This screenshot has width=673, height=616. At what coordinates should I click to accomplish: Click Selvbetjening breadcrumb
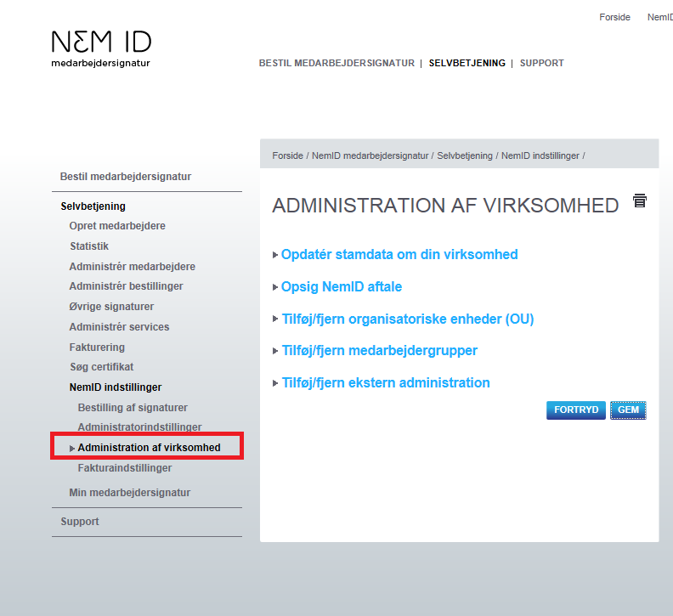pos(465,155)
